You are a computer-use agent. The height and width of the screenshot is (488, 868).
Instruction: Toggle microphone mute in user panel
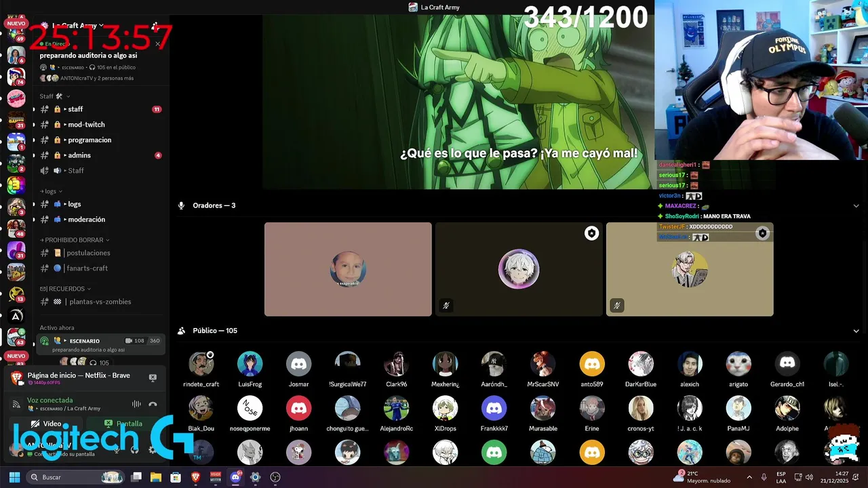pyautogui.click(x=117, y=449)
